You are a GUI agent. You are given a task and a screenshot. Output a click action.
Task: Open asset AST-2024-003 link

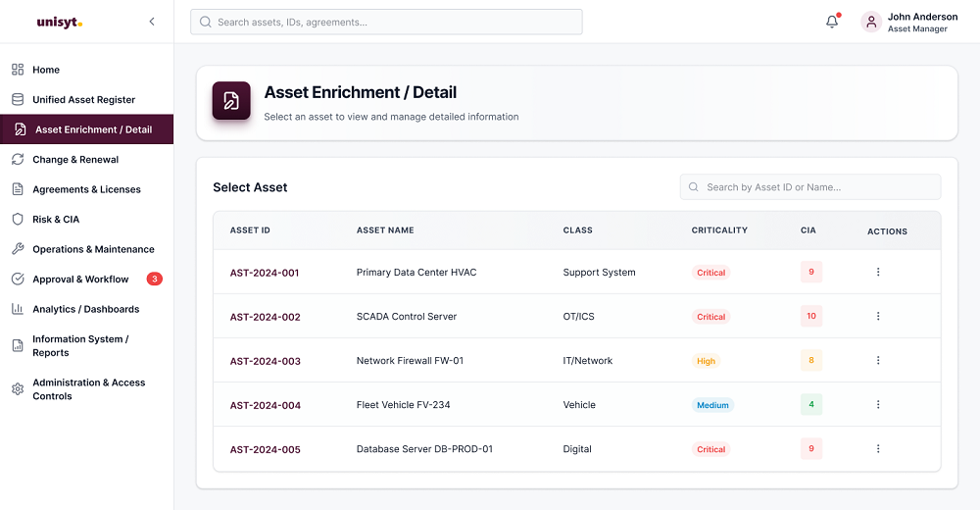[x=265, y=361]
